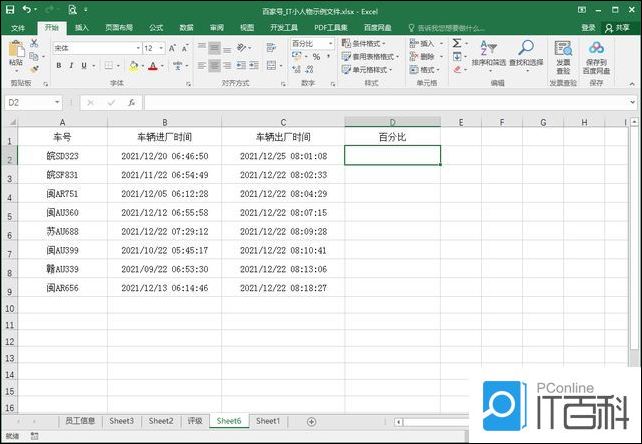
Task: Open the font size dropdown showing 12
Action: coord(161,48)
